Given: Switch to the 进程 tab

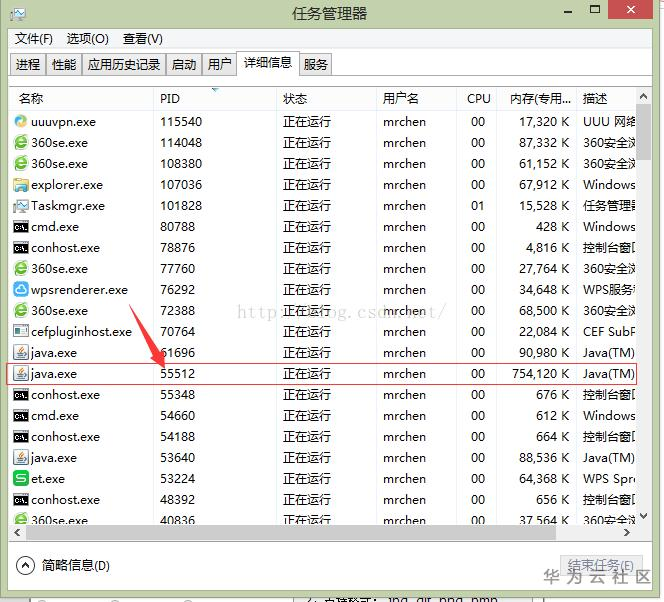Looking at the screenshot, I should click(28, 64).
